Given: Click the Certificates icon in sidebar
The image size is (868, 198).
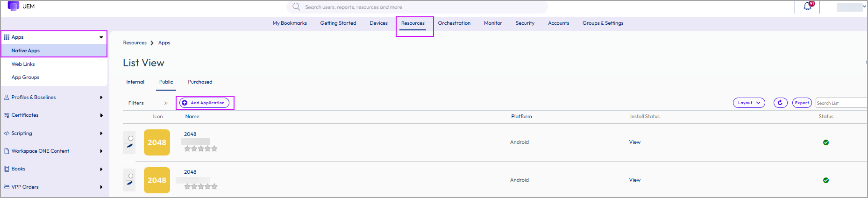Looking at the screenshot, I should click(x=7, y=115).
